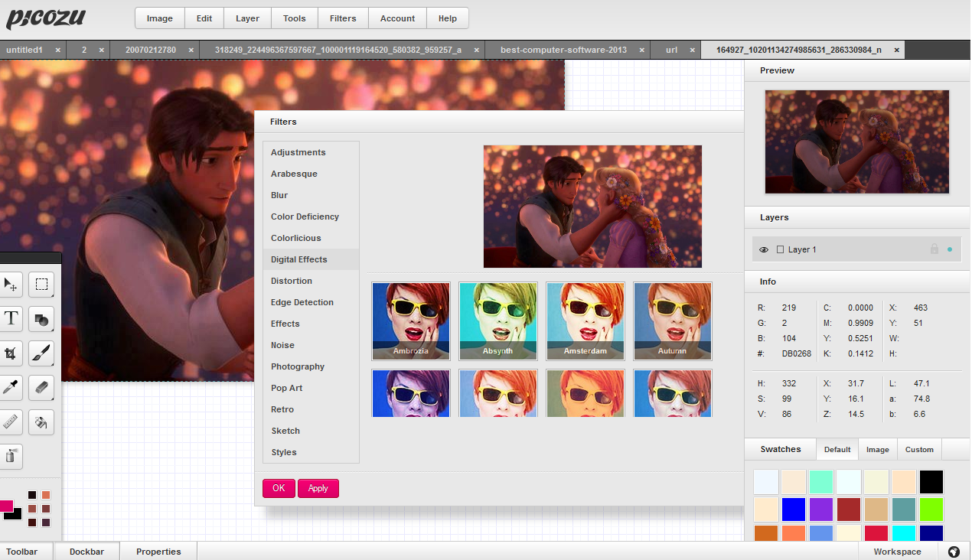Close the best-computer-software-2013 tab

[641, 50]
